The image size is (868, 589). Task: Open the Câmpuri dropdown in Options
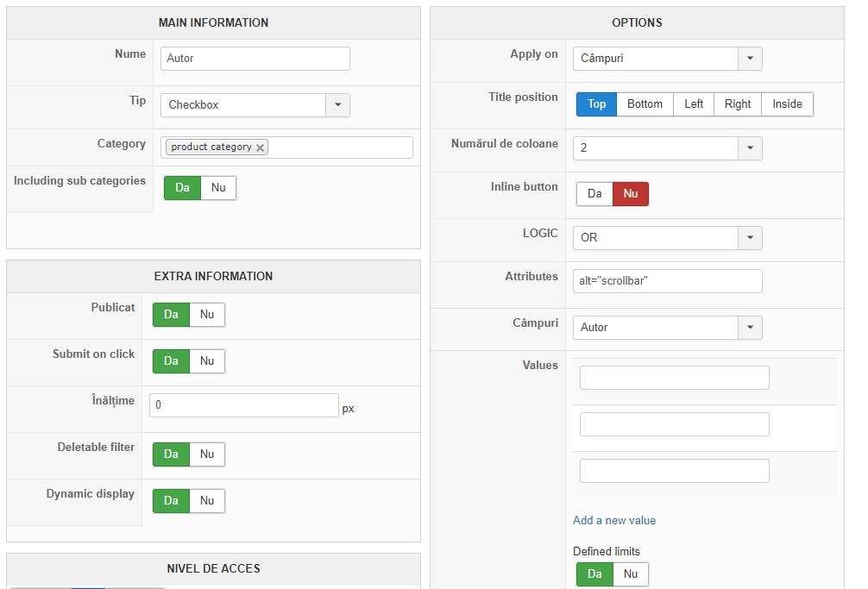[x=750, y=328]
